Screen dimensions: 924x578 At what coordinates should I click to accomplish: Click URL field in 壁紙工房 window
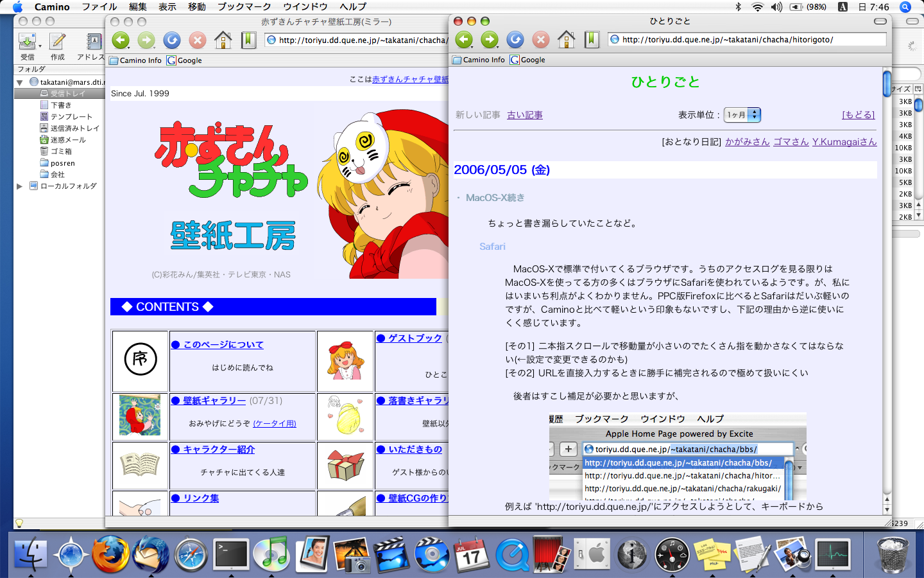tap(357, 40)
